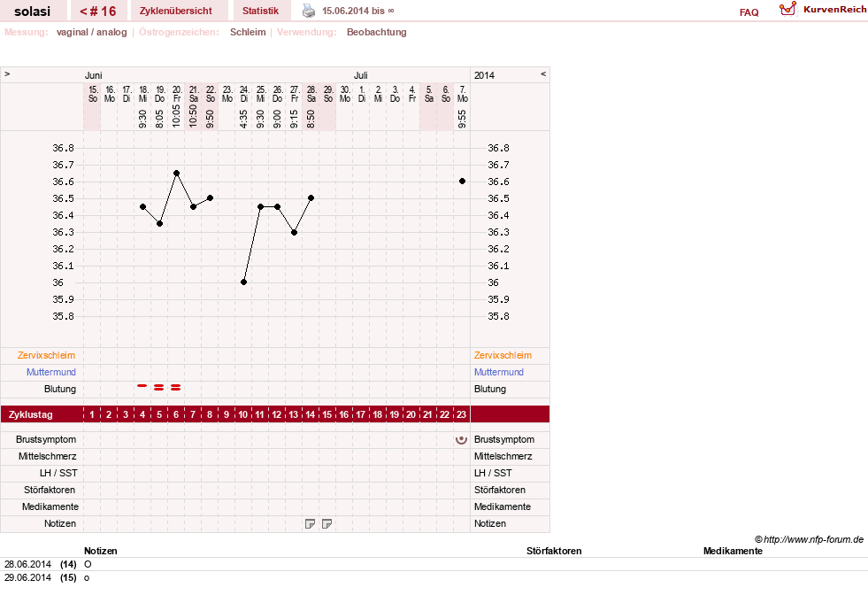Click the bottom 'Störfaktoren' column heading
The image size is (868, 603).
554,551
